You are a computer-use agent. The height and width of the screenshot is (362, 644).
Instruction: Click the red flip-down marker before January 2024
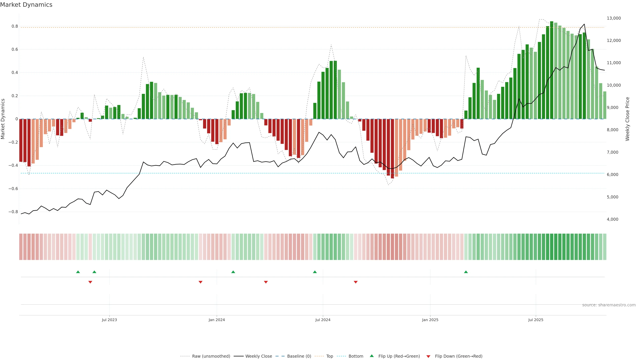click(x=200, y=282)
